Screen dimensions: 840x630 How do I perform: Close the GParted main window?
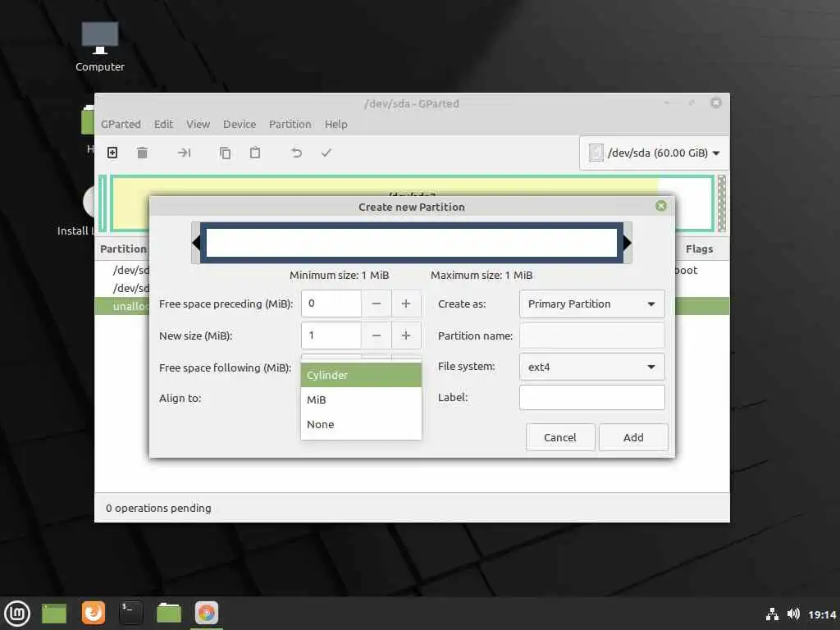tap(715, 103)
